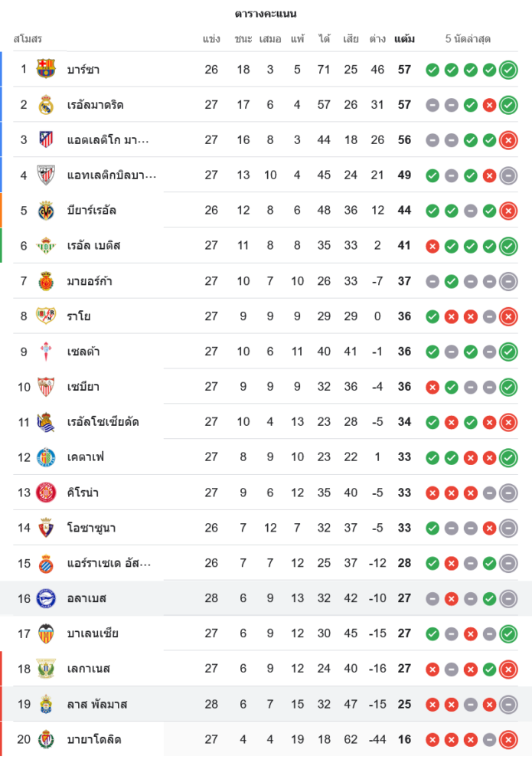Click the ตารางคะแนน table title

pos(266,14)
